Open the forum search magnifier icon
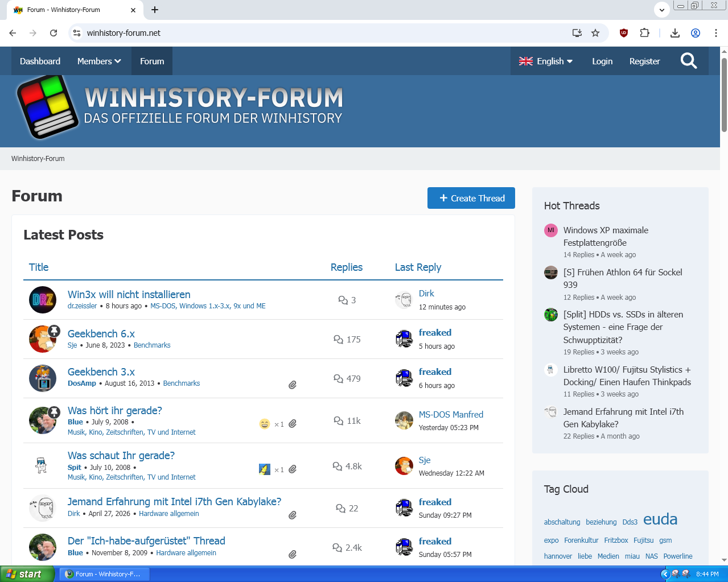728x582 pixels. pyautogui.click(x=689, y=61)
